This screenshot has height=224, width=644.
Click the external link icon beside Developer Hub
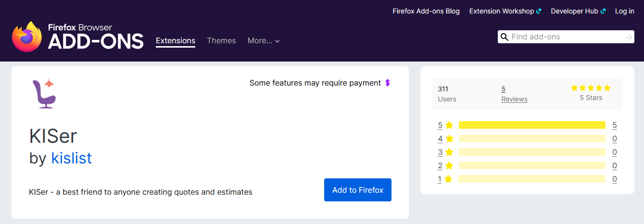tap(603, 11)
